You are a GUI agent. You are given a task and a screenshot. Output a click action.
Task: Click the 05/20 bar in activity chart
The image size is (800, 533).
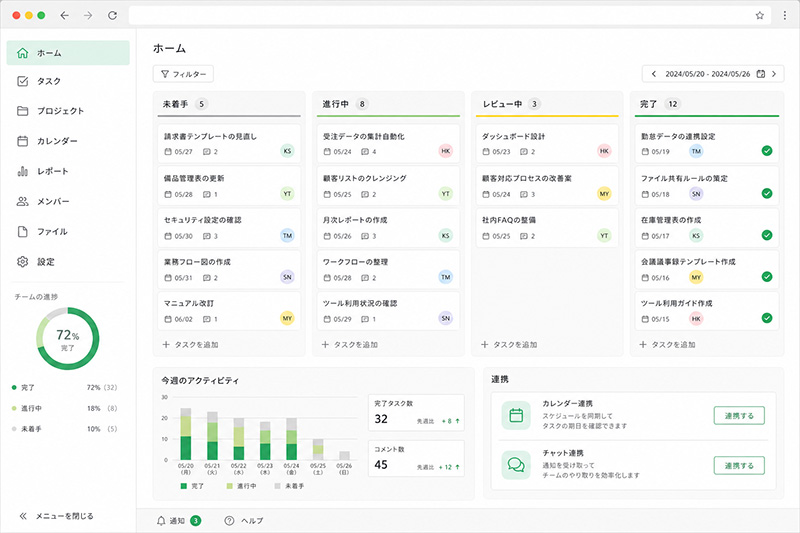186,434
